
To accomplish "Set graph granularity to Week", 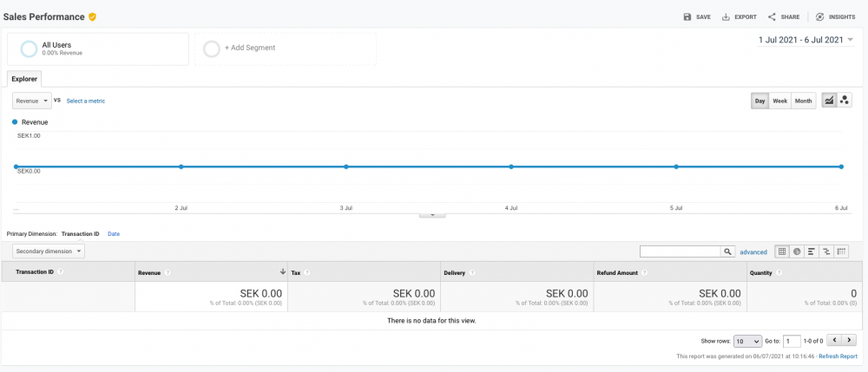I will point(780,101).
